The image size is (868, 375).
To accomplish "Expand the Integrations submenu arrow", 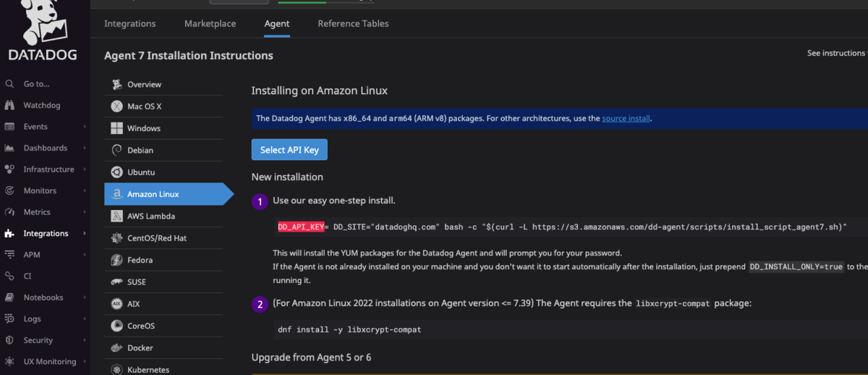I will pos(85,234).
